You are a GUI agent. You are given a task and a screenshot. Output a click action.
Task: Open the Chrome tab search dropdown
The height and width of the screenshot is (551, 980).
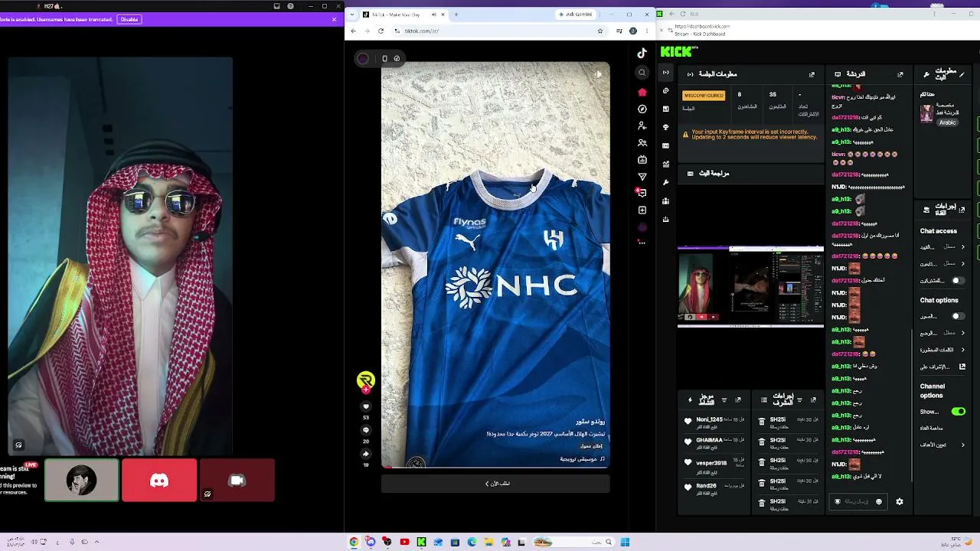[352, 15]
